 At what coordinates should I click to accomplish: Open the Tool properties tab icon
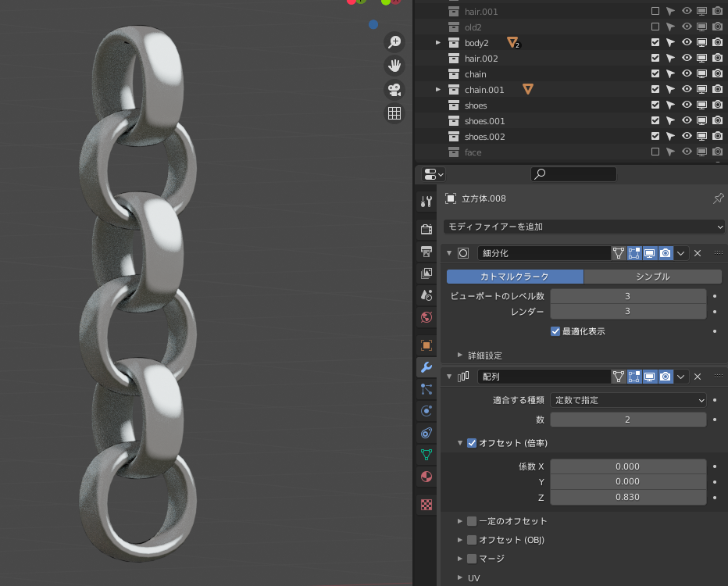pos(426,202)
